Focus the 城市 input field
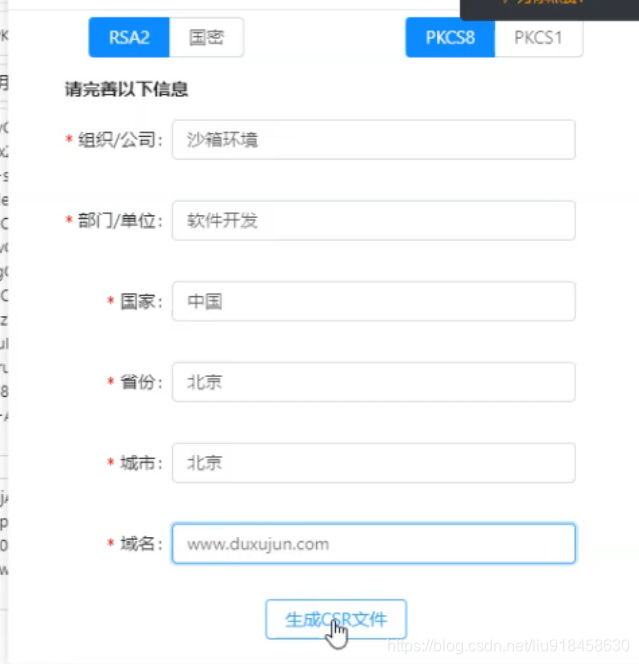639x664 pixels. pos(373,463)
